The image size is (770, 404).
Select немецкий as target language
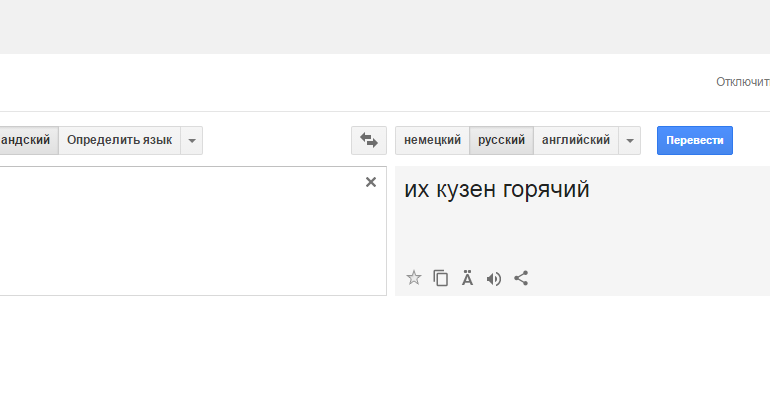point(432,141)
